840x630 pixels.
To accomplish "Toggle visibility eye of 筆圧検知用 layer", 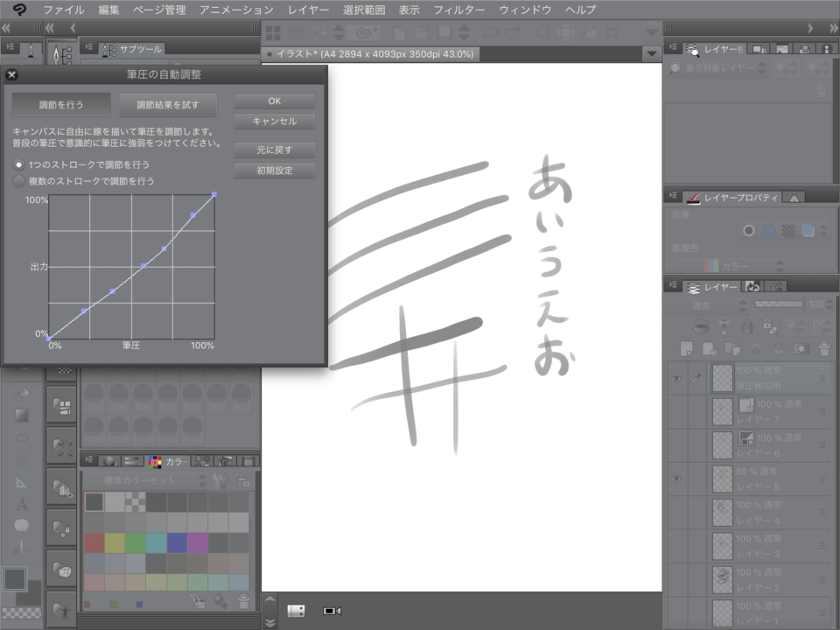I will point(676,378).
